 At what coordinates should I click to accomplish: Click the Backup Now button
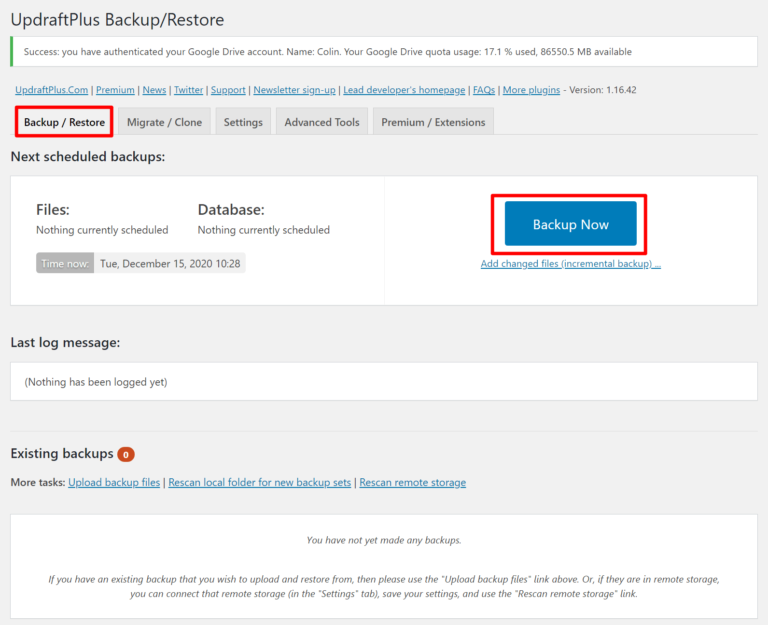(x=571, y=224)
